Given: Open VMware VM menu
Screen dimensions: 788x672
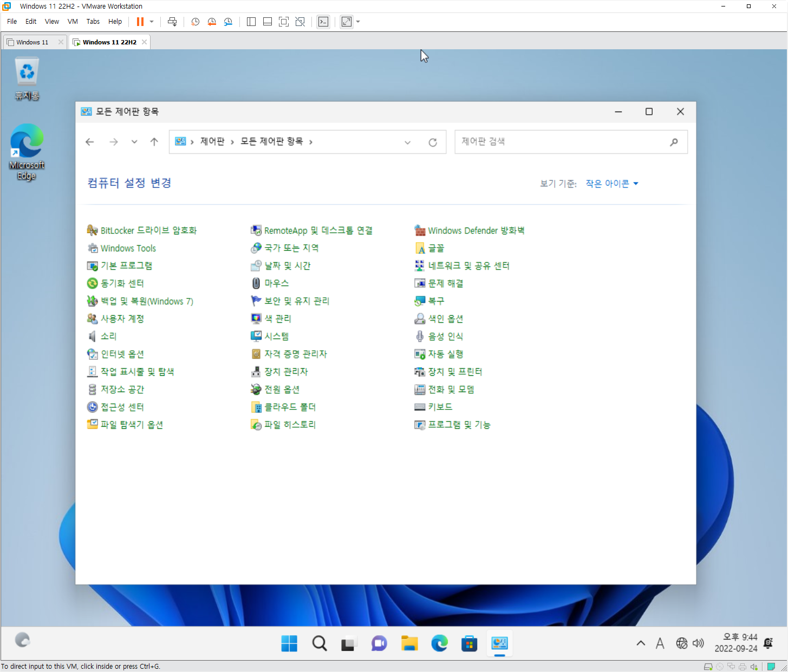Looking at the screenshot, I should click(x=73, y=22).
